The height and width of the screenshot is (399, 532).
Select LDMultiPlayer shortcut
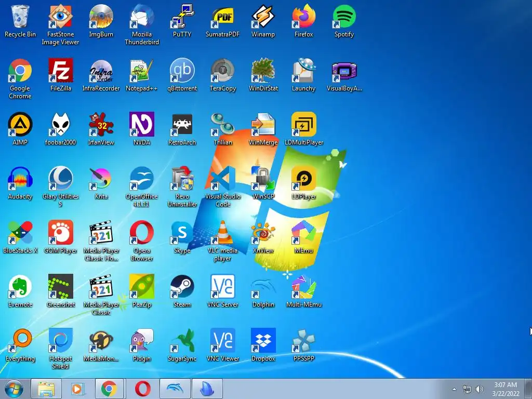303,125
